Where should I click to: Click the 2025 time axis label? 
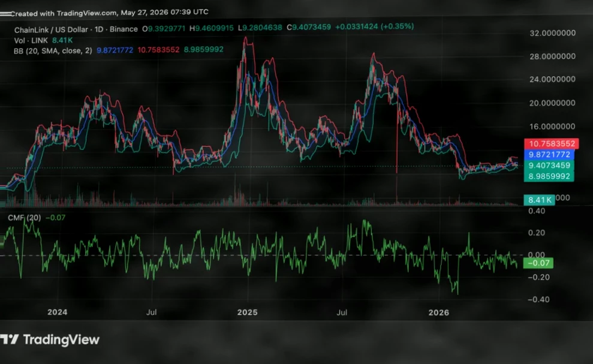pyautogui.click(x=248, y=312)
